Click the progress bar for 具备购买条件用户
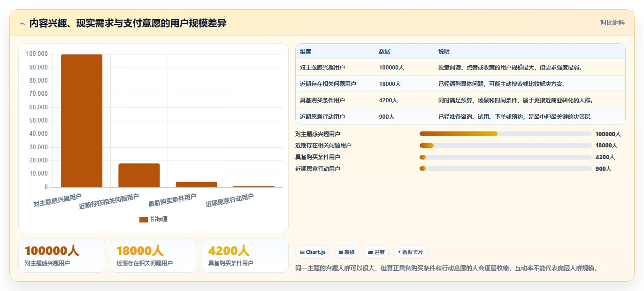The image size is (644, 291). tap(506, 157)
